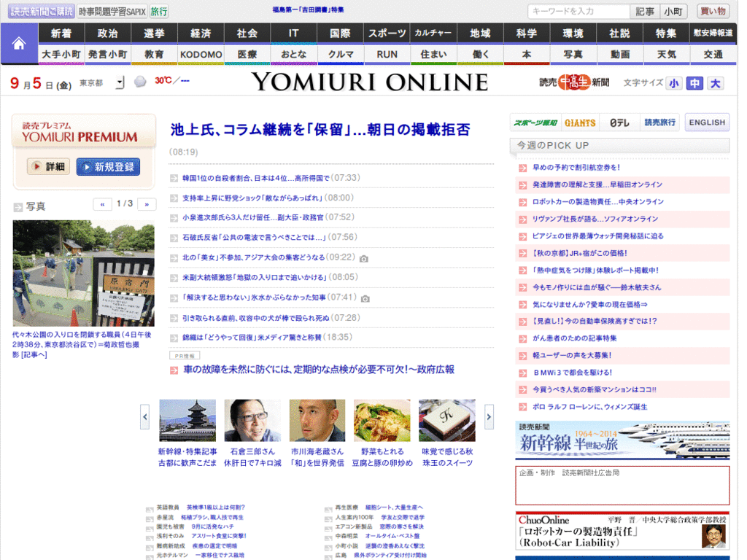The width and height of the screenshot is (747, 560).
Task: Open the 市川海老蔵さん thumbnail
Action: tap(317, 421)
